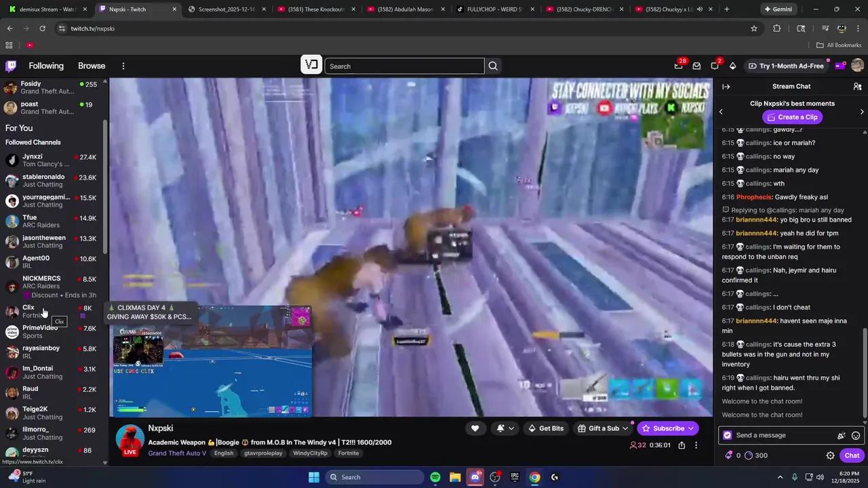This screenshot has width=868, height=488.
Task: Open the Twitch inbox icon
Action: coord(696,66)
